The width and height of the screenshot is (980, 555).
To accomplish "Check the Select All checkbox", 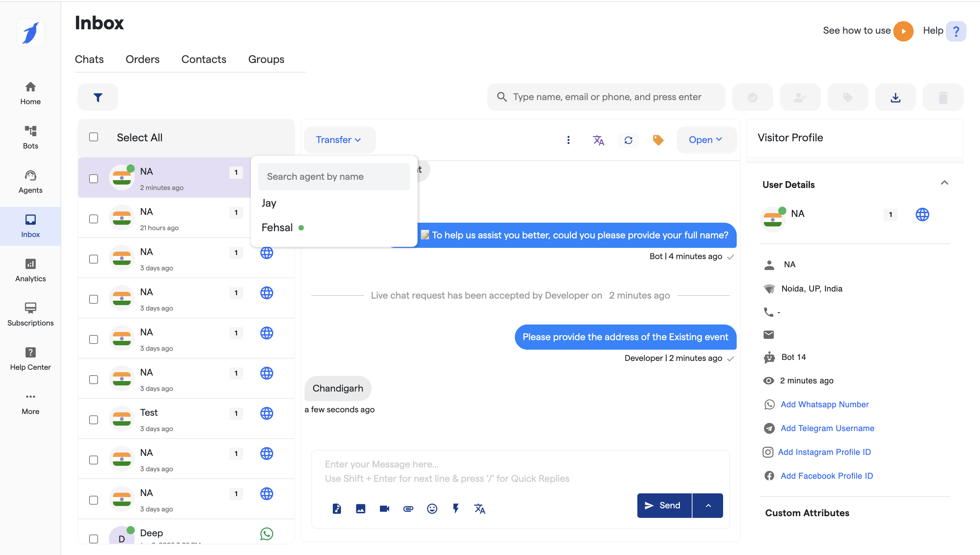I will (94, 137).
